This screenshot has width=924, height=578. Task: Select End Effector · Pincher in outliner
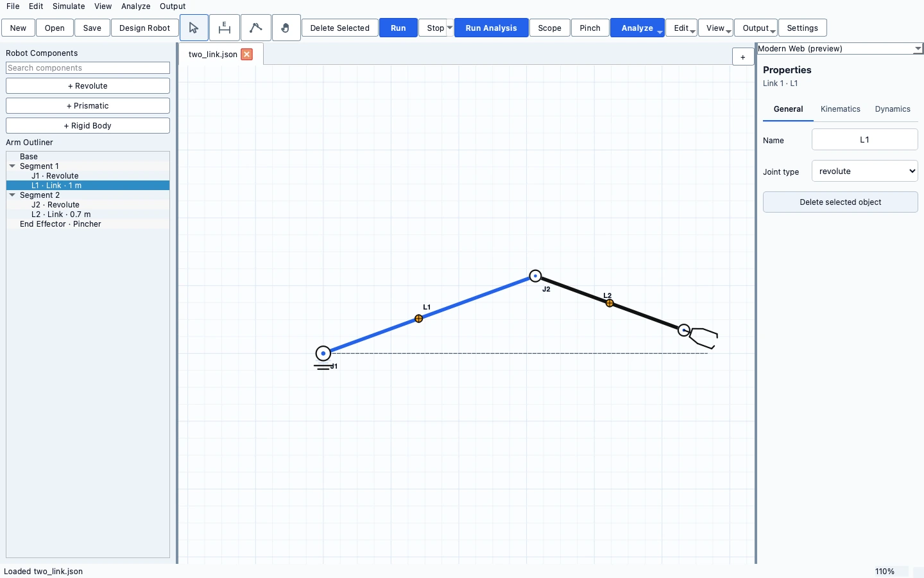tap(88, 224)
